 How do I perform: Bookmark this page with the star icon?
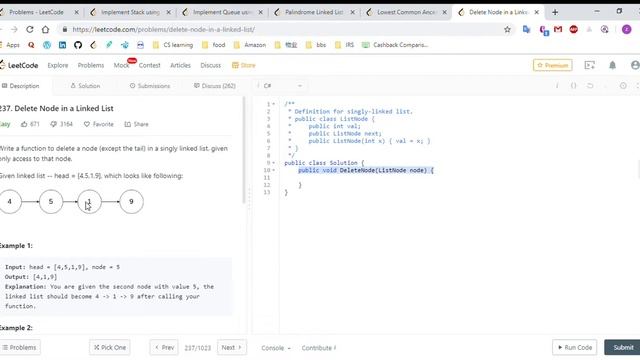pyautogui.click(x=507, y=29)
